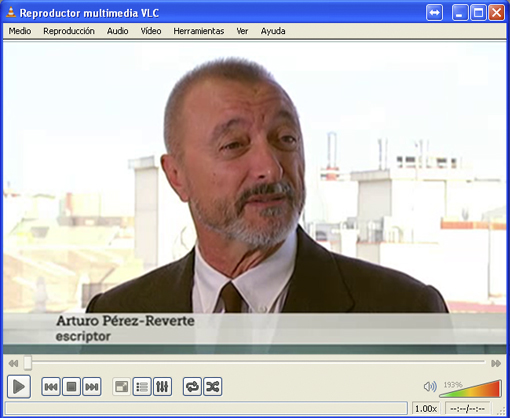Open extended settings equalizer icon
This screenshot has width=510, height=418.
[162, 387]
